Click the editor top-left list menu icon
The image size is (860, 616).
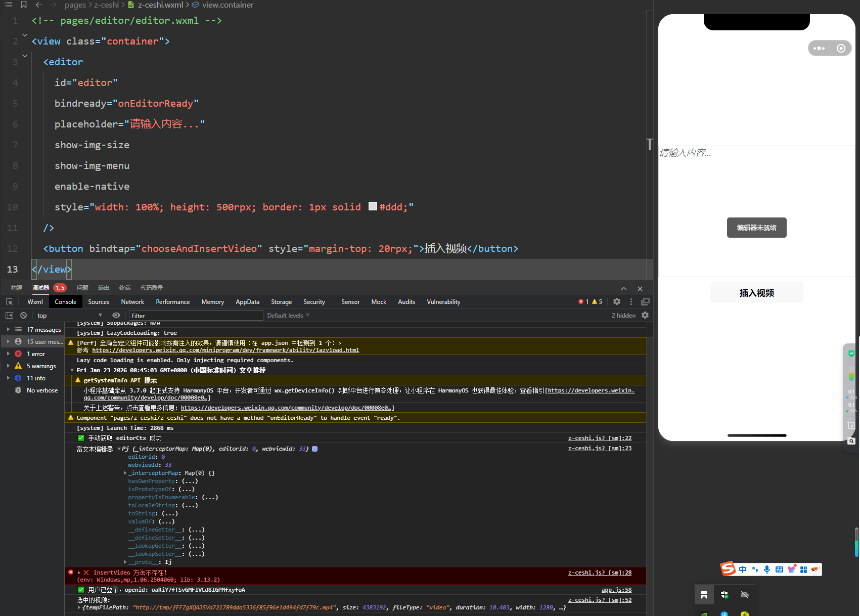coord(9,5)
